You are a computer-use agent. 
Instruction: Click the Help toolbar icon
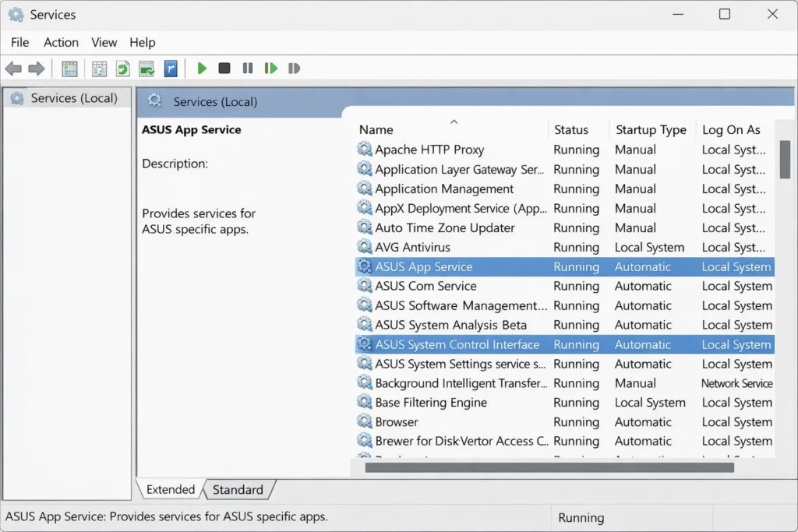click(x=170, y=69)
